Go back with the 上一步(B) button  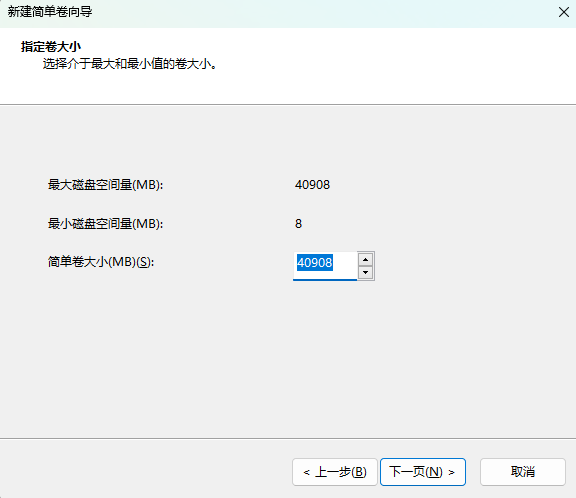click(335, 472)
